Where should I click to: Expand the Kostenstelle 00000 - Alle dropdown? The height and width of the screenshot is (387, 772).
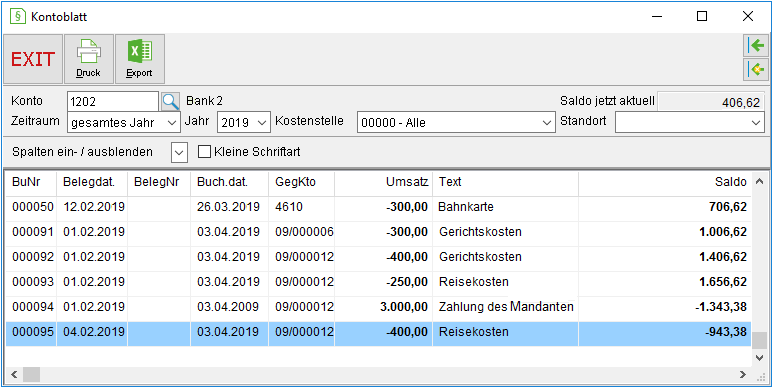[x=547, y=123]
